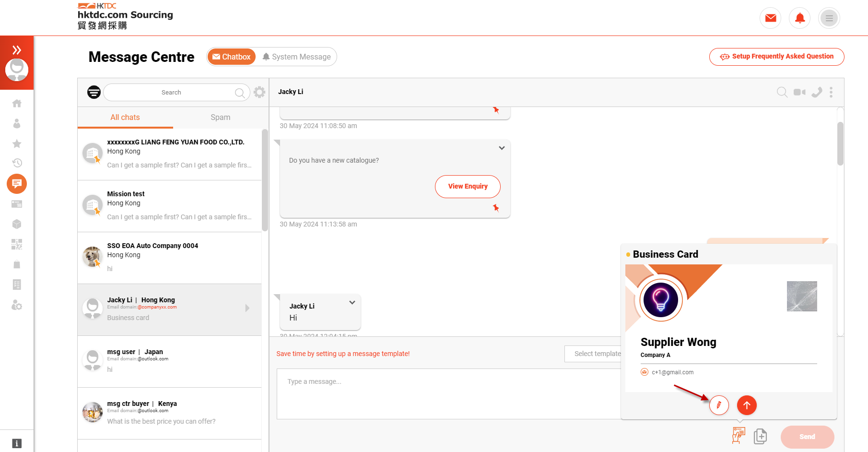
Task: Open the history clock icon in sidebar
Action: click(x=17, y=163)
